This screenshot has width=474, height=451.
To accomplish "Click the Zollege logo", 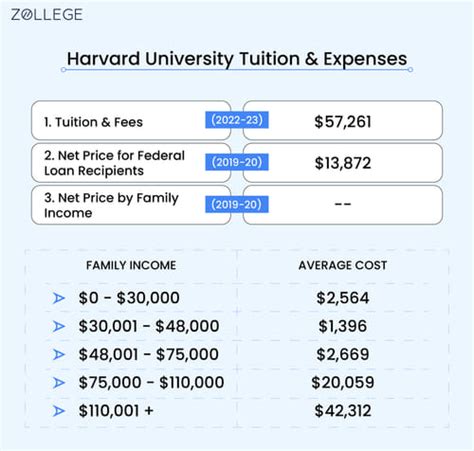I will point(47,15).
